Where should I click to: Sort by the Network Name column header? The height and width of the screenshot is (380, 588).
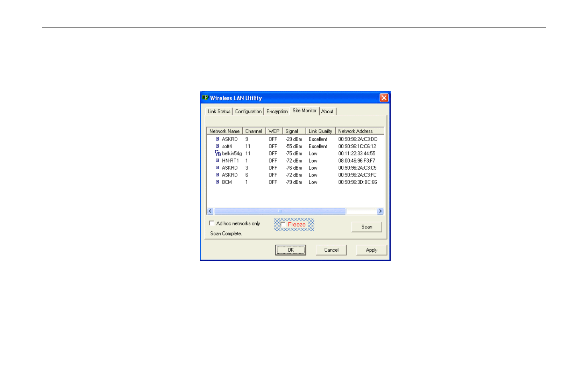(224, 131)
